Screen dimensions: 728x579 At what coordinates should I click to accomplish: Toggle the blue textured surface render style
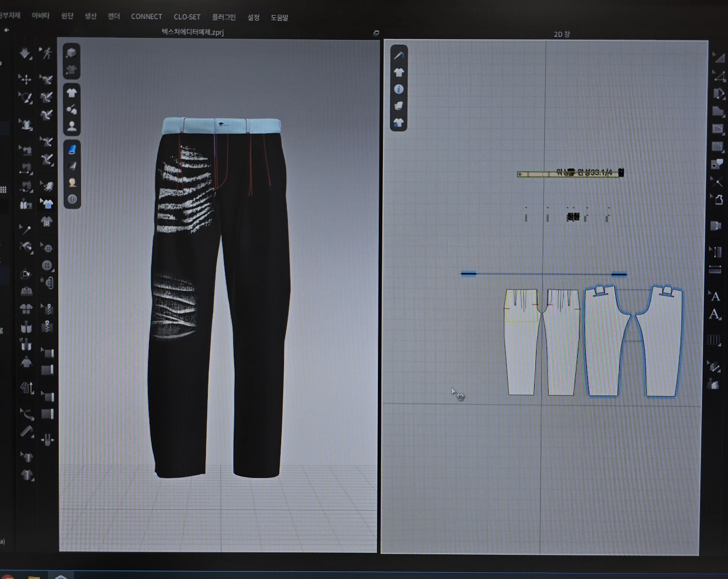click(72, 149)
